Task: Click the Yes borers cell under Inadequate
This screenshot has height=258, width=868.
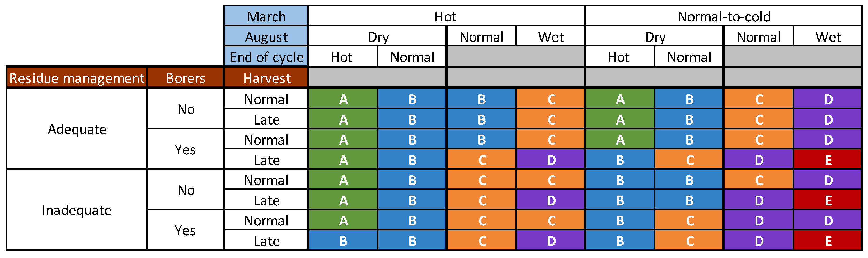Action: (x=185, y=230)
